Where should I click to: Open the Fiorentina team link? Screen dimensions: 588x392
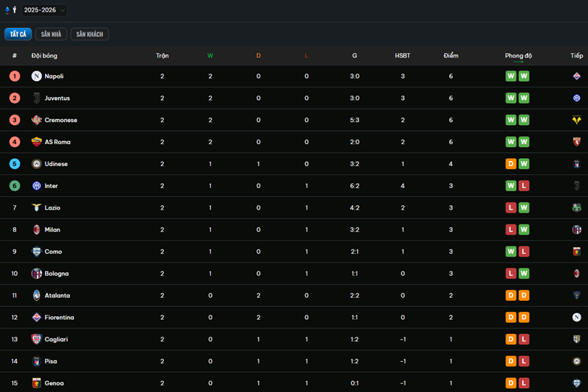point(60,318)
